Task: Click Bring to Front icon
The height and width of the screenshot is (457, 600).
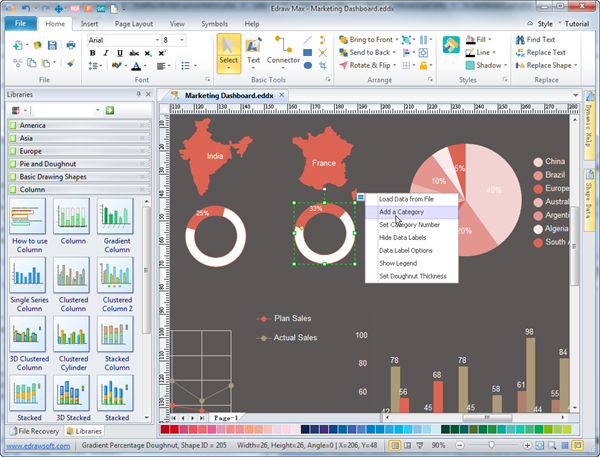Action: [343, 40]
